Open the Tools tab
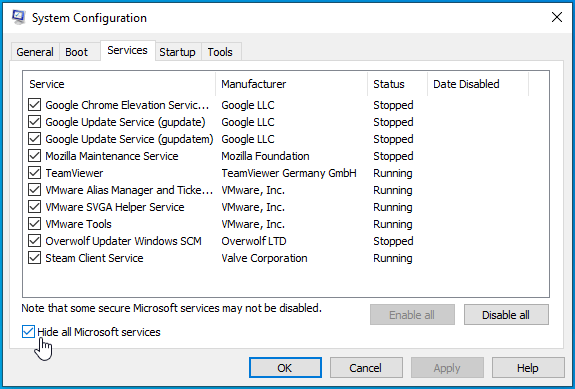The image size is (575, 389). [220, 52]
